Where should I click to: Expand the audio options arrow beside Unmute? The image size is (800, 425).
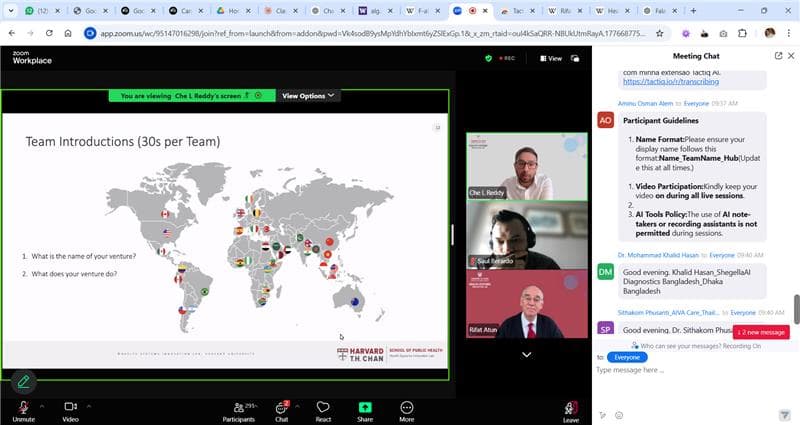tap(42, 407)
